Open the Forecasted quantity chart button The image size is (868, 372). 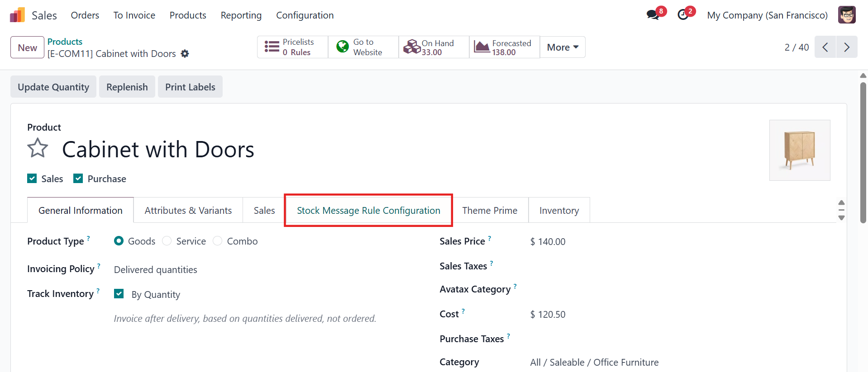pos(504,47)
